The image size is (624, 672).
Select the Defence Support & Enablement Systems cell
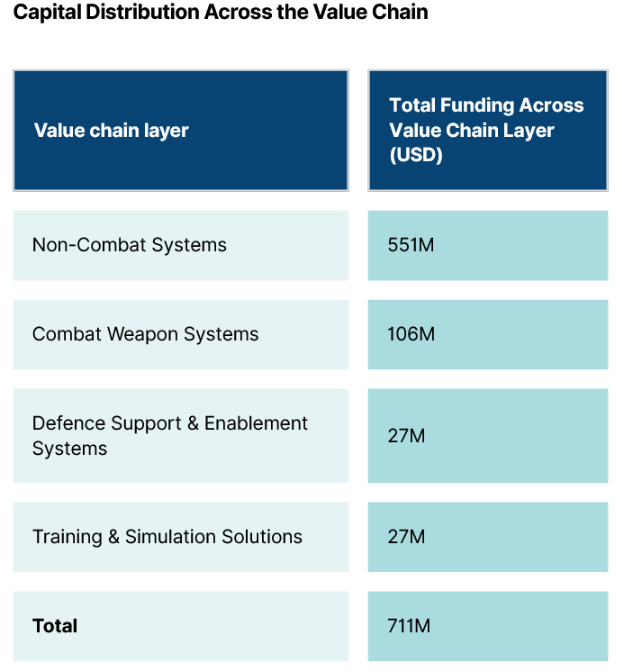click(x=170, y=436)
